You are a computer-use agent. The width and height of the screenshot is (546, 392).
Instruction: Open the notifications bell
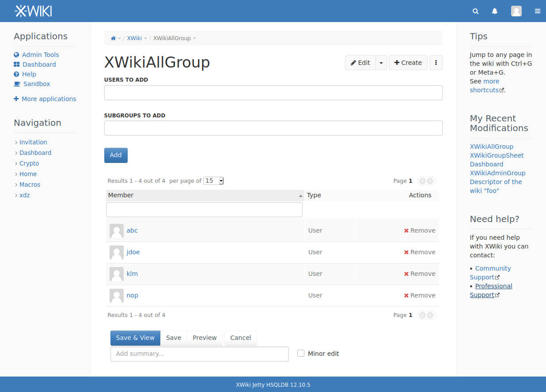click(495, 11)
